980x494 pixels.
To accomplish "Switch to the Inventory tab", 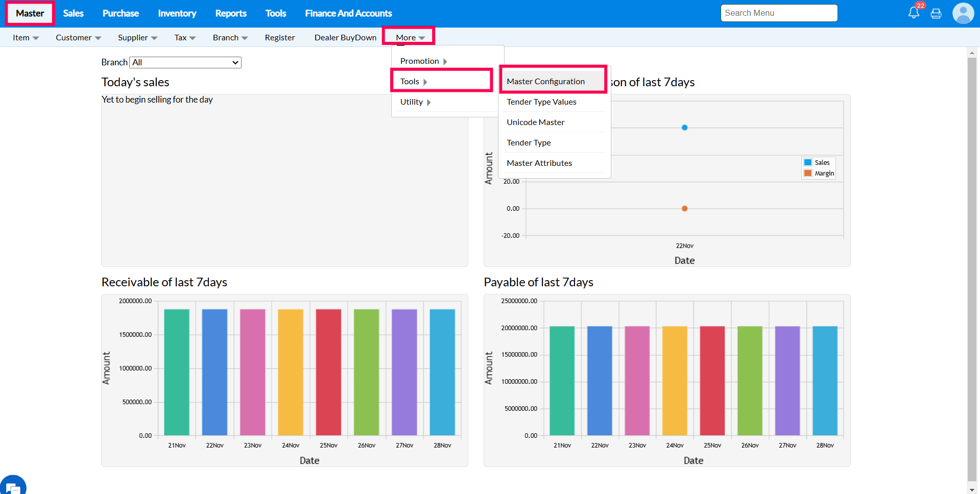I will (x=177, y=13).
